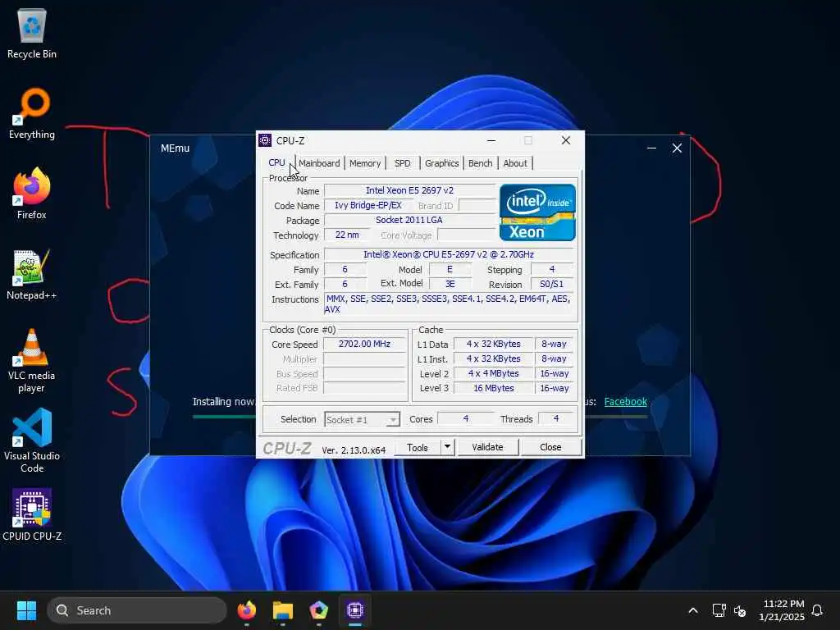Select the Core Speed value 2702.00 MHz

(364, 344)
